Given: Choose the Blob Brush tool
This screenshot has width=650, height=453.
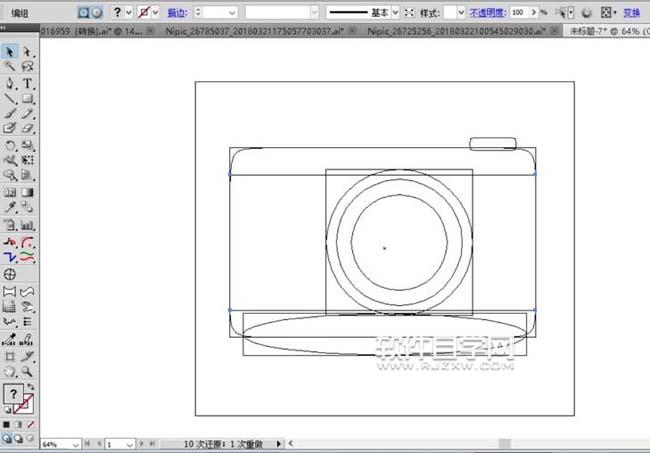Looking at the screenshot, I should tap(10, 128).
